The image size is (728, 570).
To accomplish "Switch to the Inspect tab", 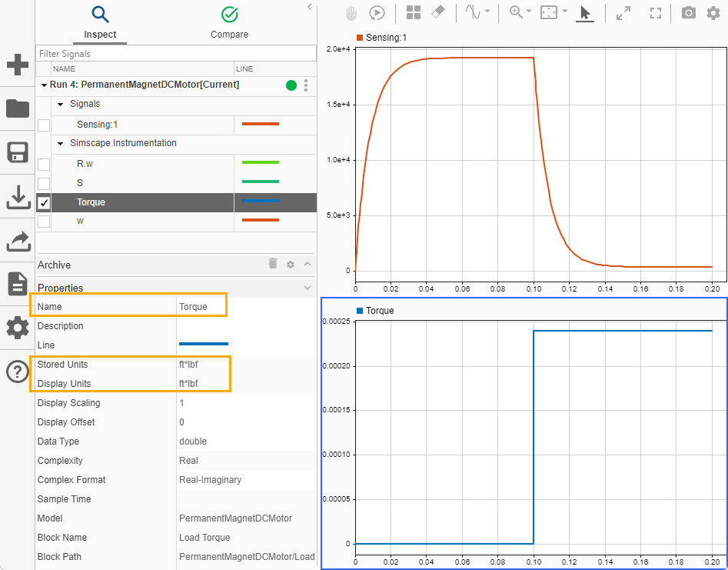I will pos(100,22).
